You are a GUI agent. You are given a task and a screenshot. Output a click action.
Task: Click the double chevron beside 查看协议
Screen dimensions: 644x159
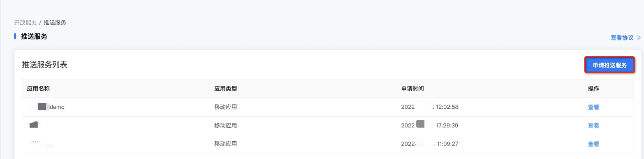point(638,37)
